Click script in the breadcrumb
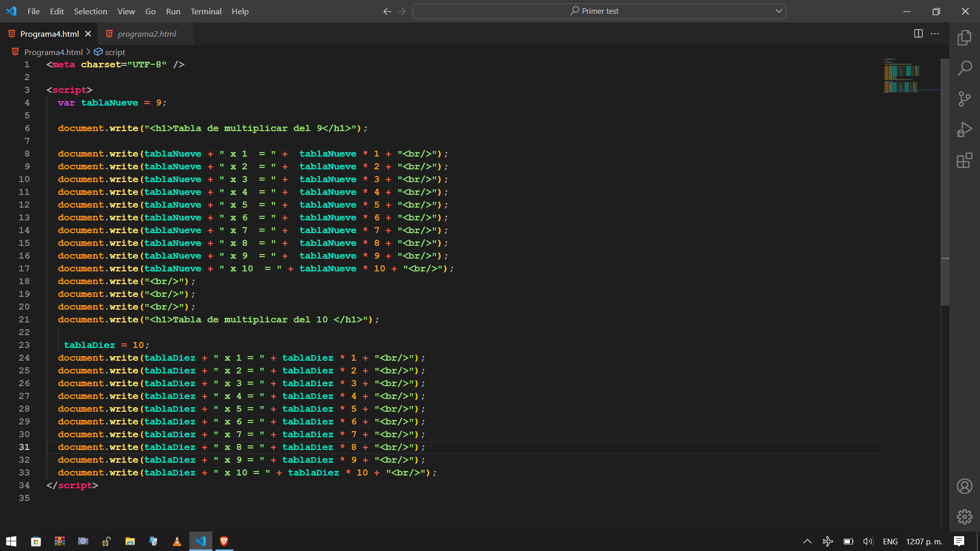Image resolution: width=980 pixels, height=551 pixels. pos(115,52)
